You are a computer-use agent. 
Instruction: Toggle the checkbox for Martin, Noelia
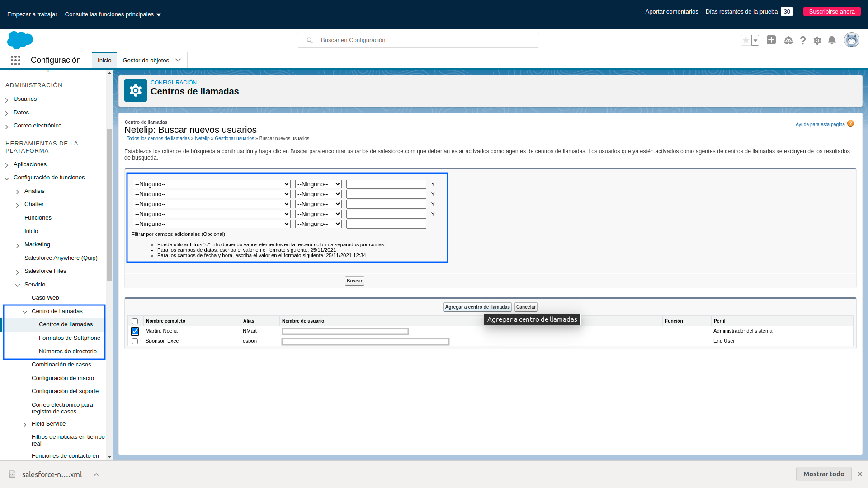click(x=135, y=331)
